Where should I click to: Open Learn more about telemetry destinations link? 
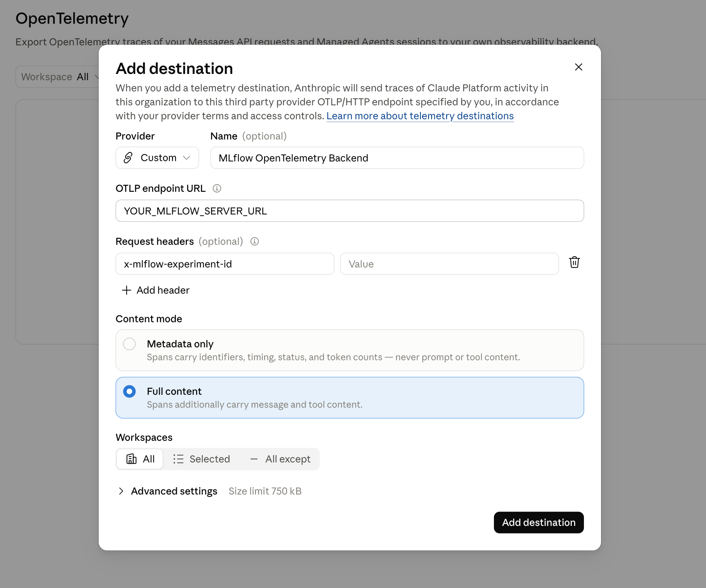(x=420, y=116)
